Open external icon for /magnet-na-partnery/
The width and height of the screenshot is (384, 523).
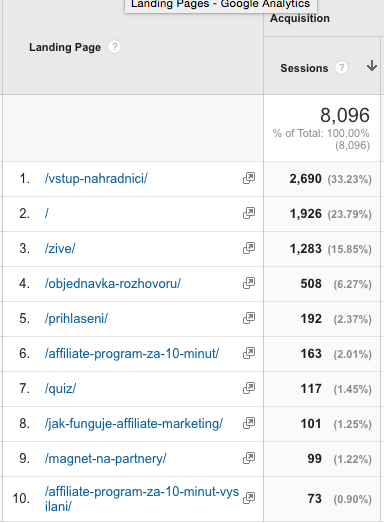pos(249,458)
